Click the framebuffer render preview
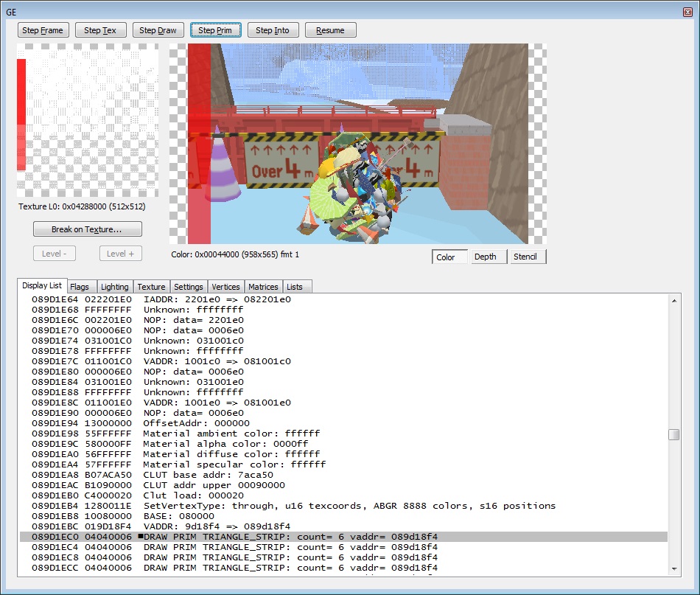700x595 pixels. [358, 143]
